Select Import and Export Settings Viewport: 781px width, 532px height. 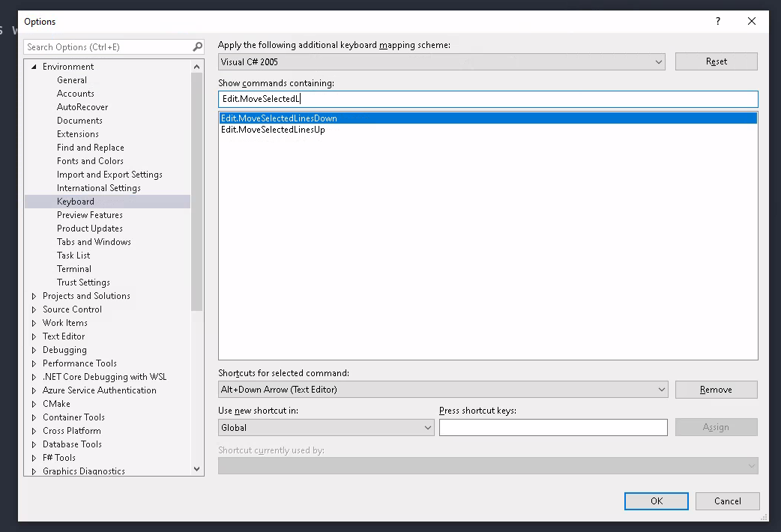109,175
